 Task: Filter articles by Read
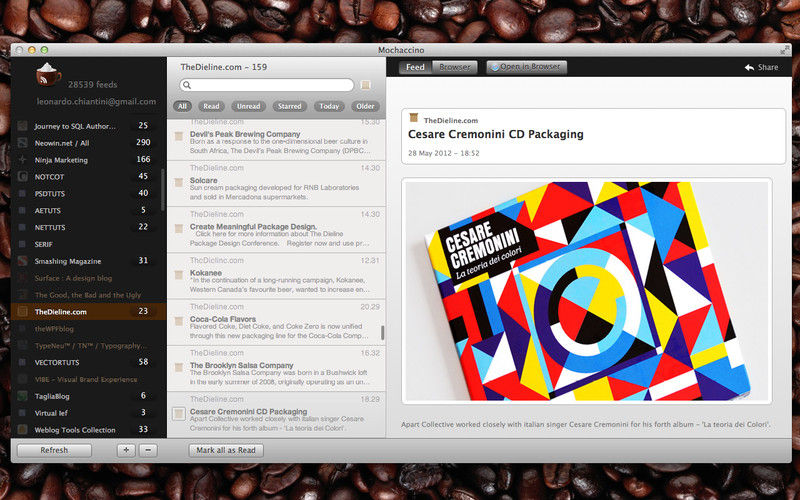(211, 106)
